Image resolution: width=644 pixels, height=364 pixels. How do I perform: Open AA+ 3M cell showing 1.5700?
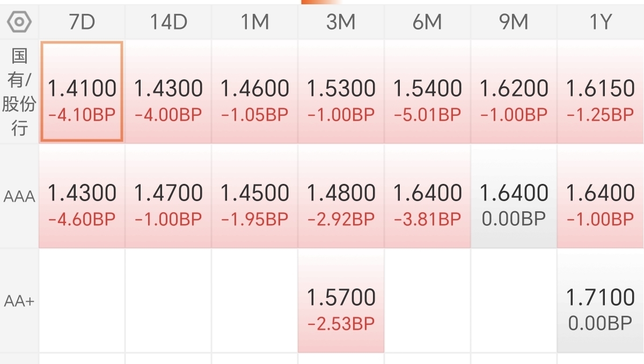pos(341,301)
